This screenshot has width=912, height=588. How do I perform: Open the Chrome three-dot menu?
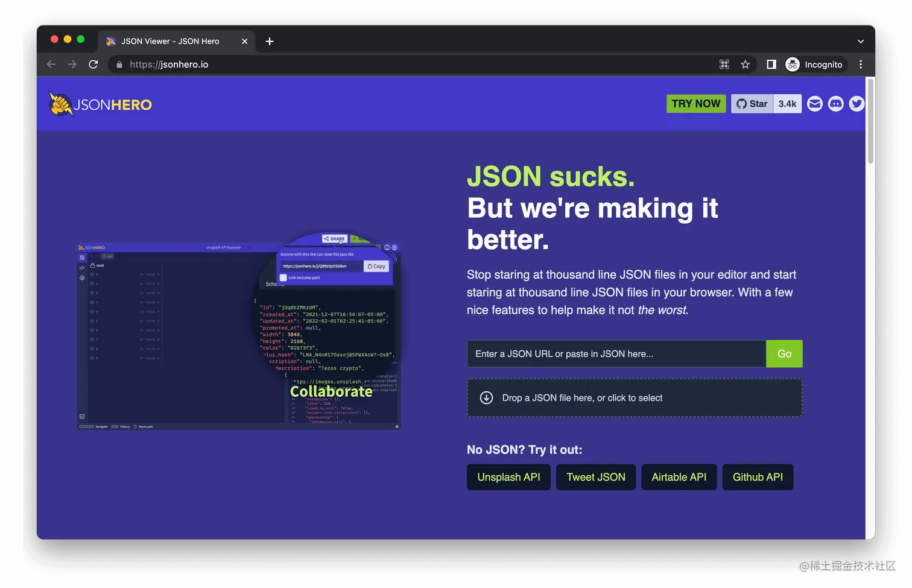click(x=861, y=64)
